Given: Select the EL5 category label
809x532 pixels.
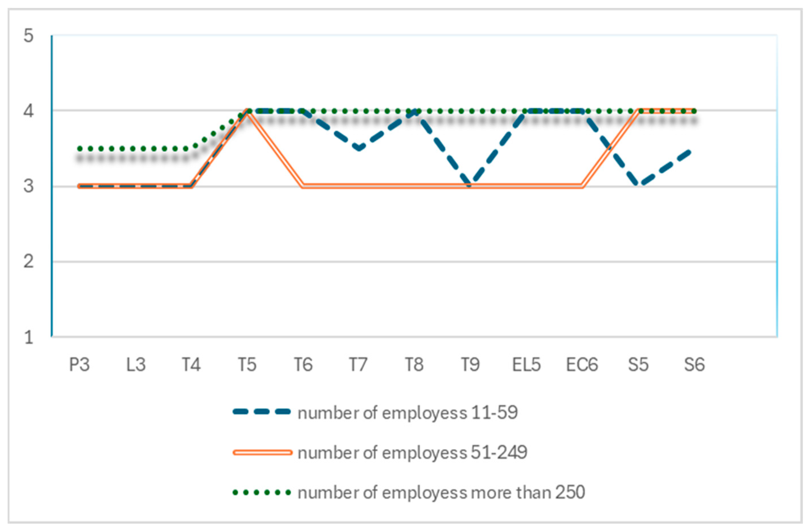Looking at the screenshot, I should [527, 365].
